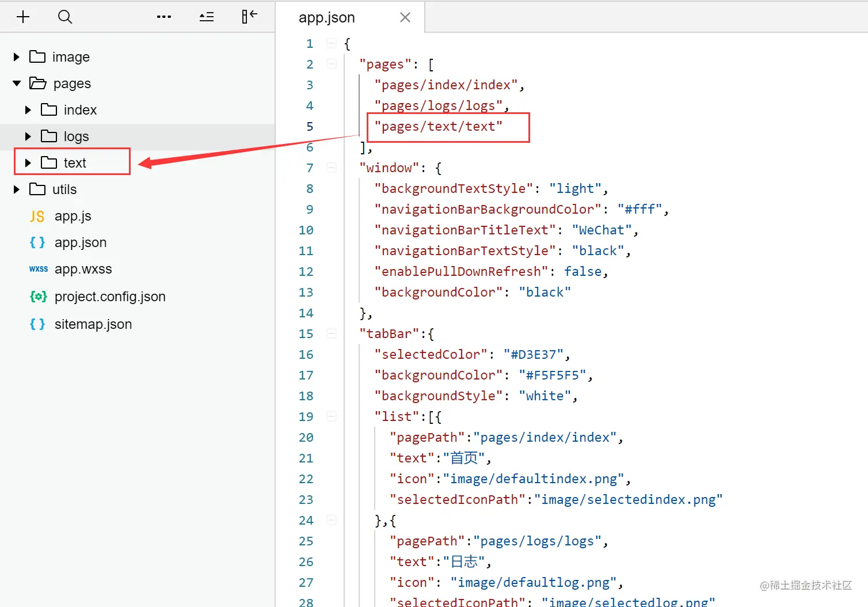The width and height of the screenshot is (868, 607).
Task: Select the index folder name in the tree
Action: (x=80, y=110)
